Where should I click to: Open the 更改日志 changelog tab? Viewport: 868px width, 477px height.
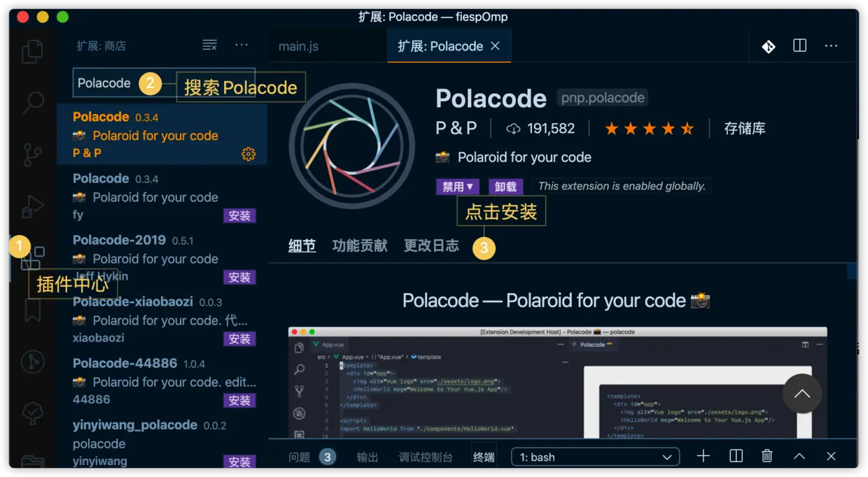431,245
